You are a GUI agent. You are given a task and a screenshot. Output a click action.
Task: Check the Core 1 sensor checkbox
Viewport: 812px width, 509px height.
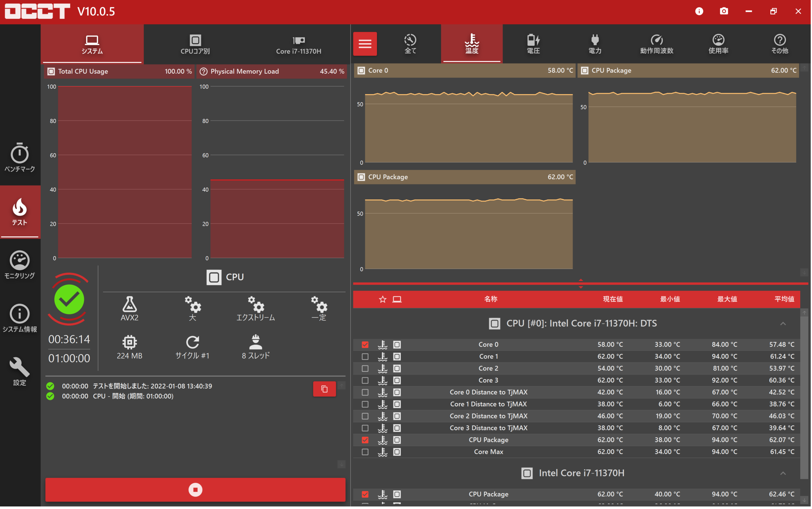365,357
